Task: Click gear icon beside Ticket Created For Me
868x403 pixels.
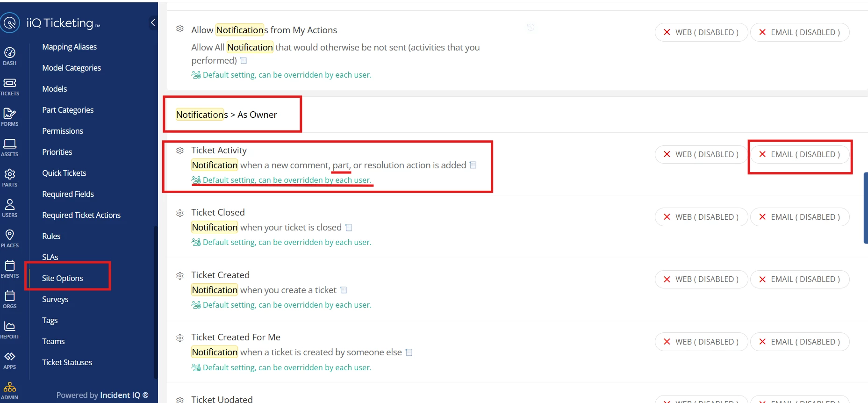Action: coord(180,338)
